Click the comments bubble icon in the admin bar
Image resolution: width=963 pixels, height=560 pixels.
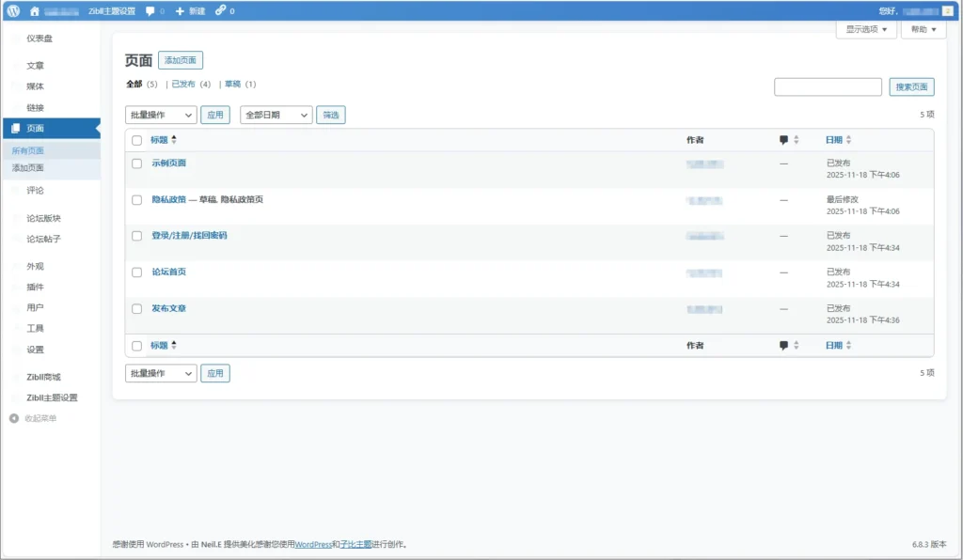click(150, 10)
